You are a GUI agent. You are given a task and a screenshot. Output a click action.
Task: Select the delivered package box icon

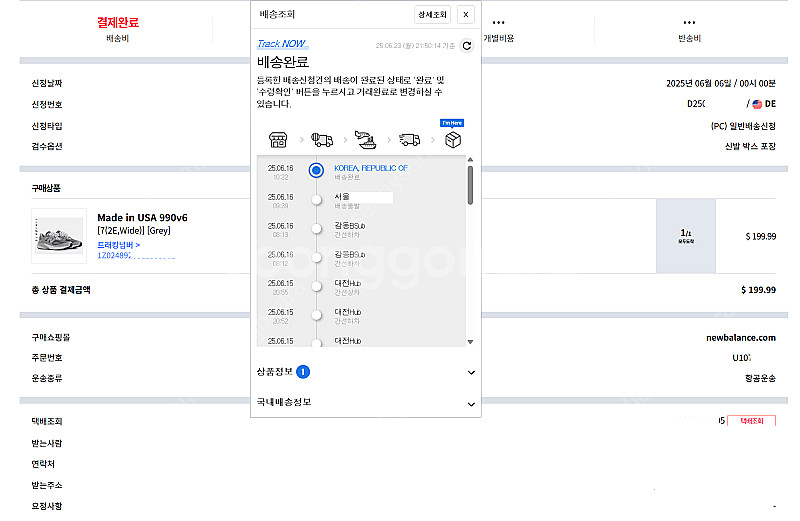453,139
